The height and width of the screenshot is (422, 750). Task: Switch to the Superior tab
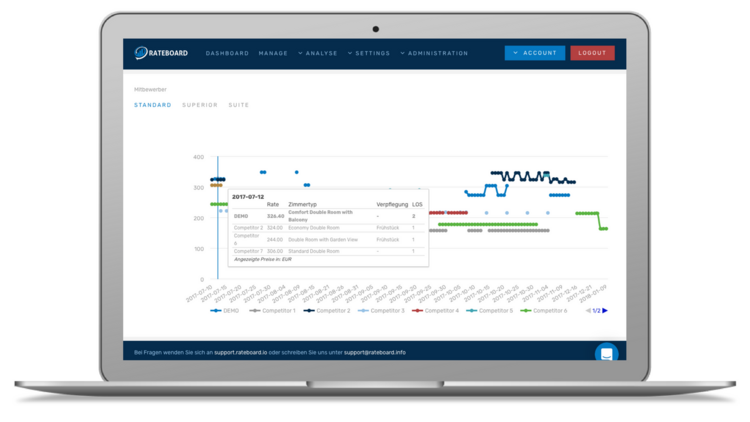click(x=200, y=105)
